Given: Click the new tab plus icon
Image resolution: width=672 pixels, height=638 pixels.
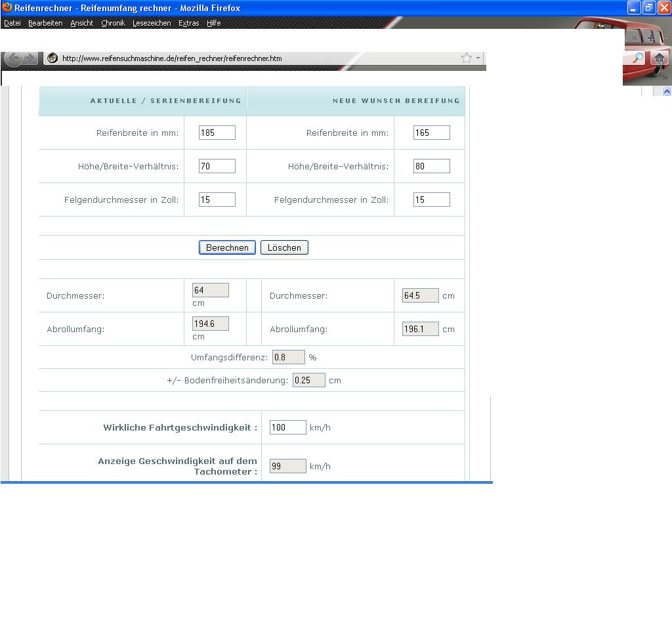Looking at the screenshot, I should (x=651, y=38).
